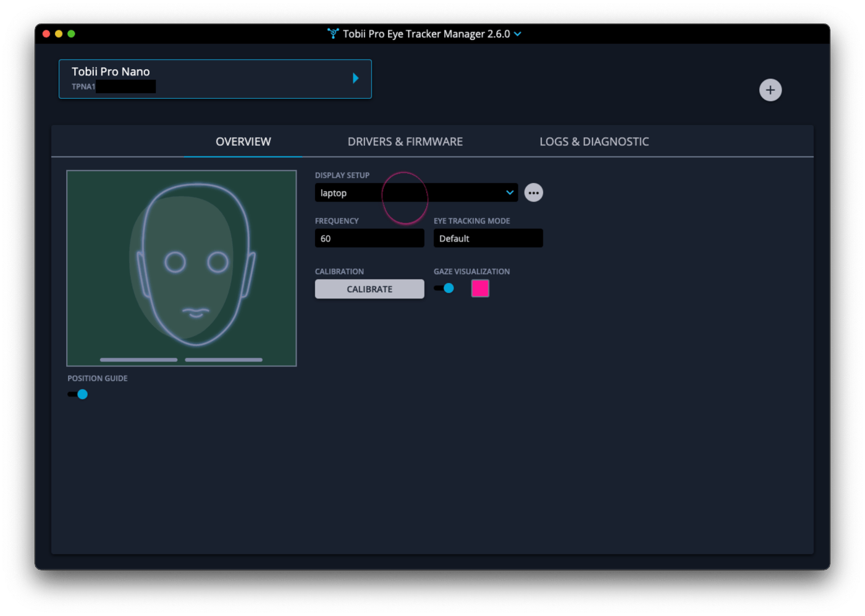Screen dimensions: 865x616
Task: Open version dropdown chevron in title bar
Action: pyautogui.click(x=518, y=34)
